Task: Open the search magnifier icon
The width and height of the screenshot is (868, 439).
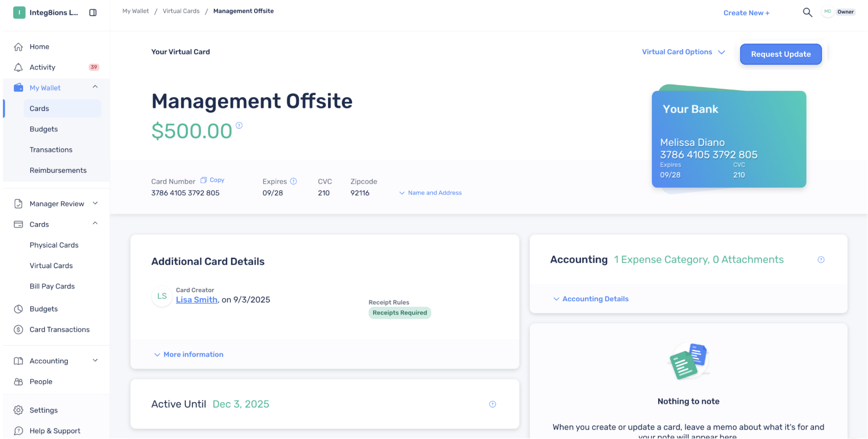Action: (x=807, y=12)
